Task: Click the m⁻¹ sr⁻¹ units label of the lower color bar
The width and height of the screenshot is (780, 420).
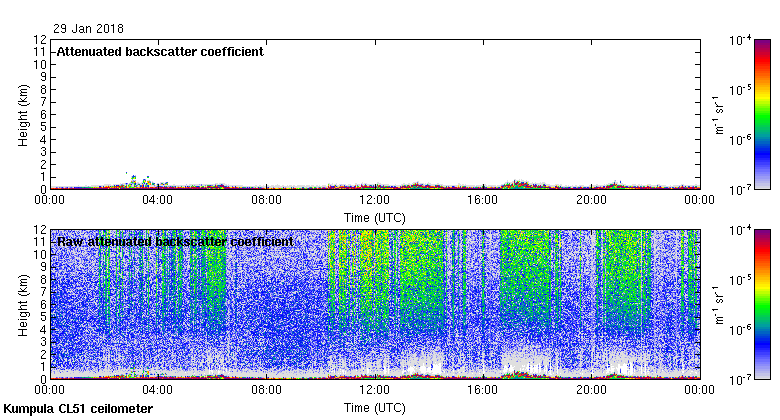Action: pyautogui.click(x=719, y=305)
